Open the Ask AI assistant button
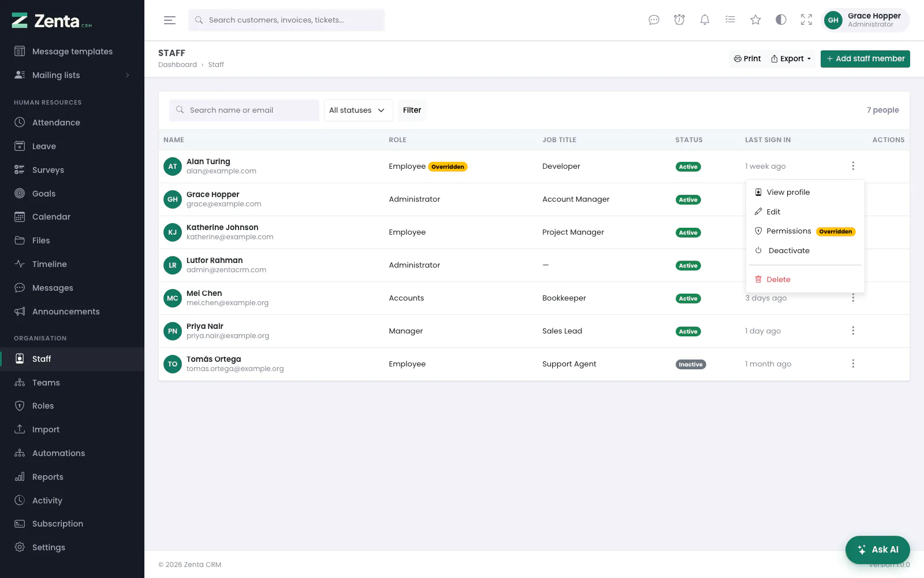The width and height of the screenshot is (924, 578). (878, 550)
